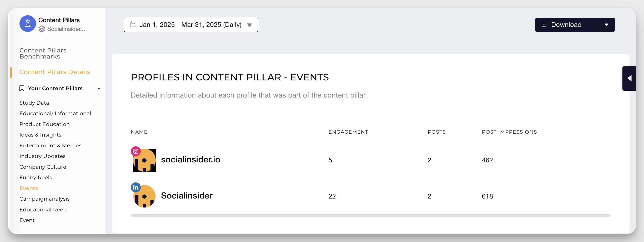644x242 pixels.
Task: Select the Product Education pillar
Action: click(44, 124)
